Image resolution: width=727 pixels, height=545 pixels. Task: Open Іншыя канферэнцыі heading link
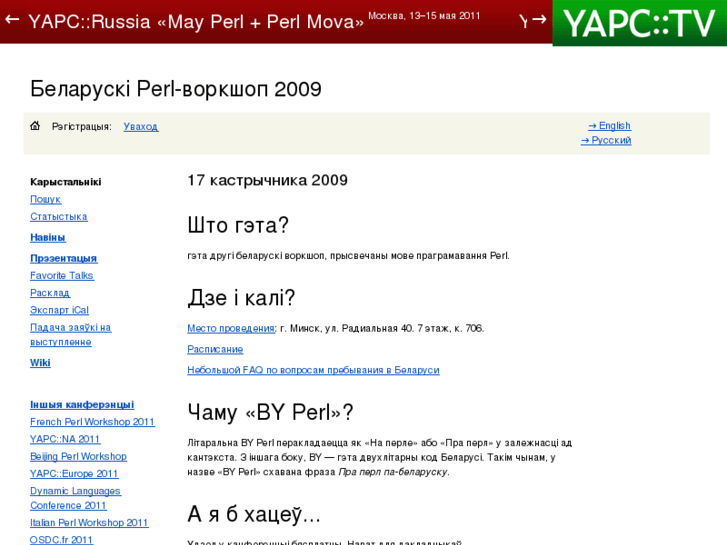pyautogui.click(x=82, y=404)
